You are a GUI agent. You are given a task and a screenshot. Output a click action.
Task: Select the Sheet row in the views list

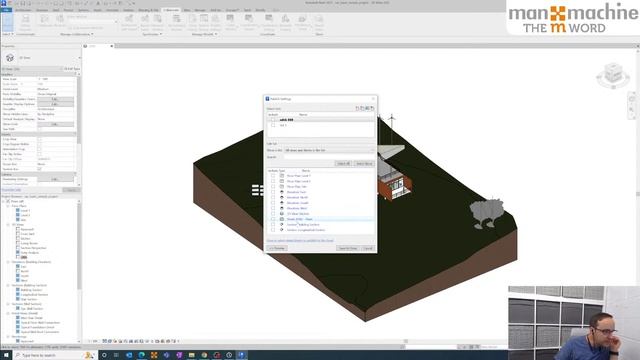click(x=320, y=219)
